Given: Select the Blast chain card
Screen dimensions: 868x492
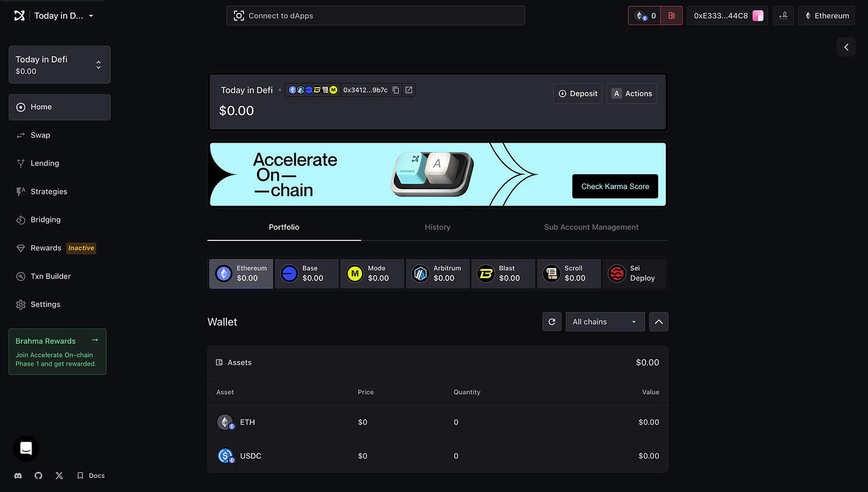Looking at the screenshot, I should [x=503, y=274].
